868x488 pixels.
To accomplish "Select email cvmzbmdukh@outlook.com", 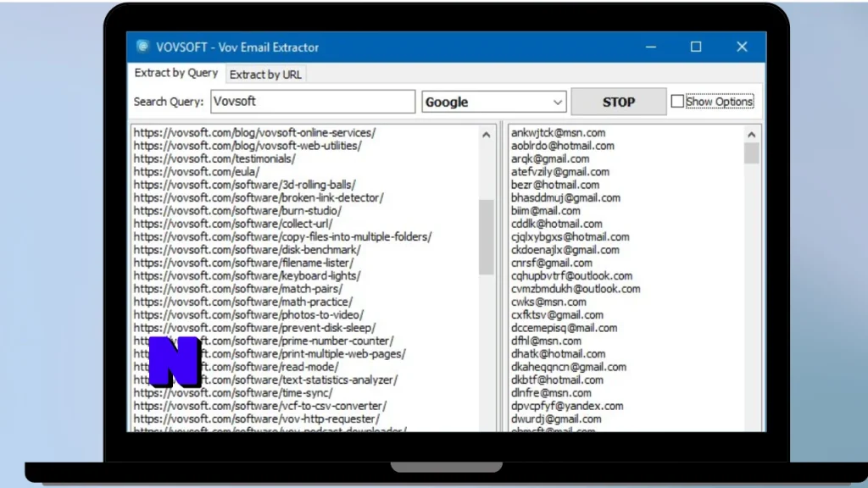I will click(576, 289).
